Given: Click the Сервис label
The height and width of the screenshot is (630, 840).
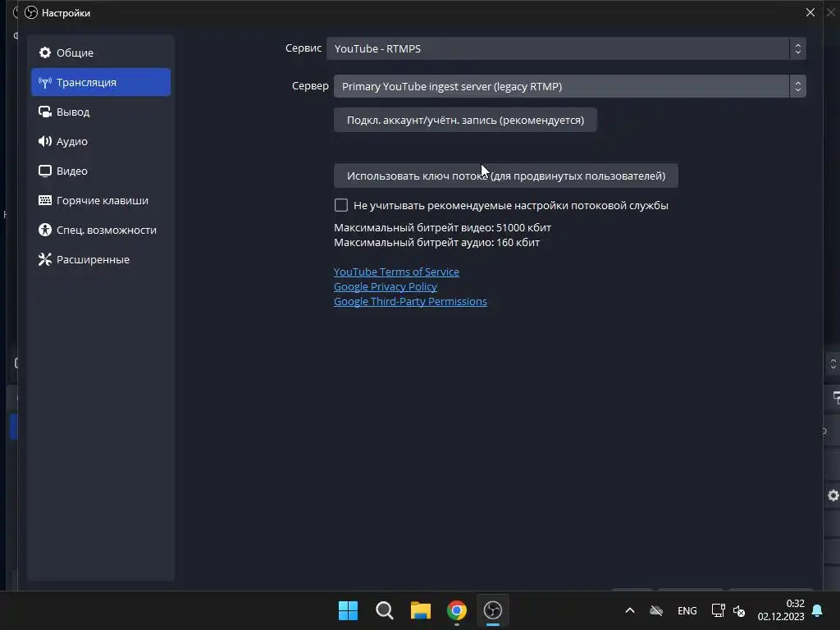Looking at the screenshot, I should pos(304,48).
